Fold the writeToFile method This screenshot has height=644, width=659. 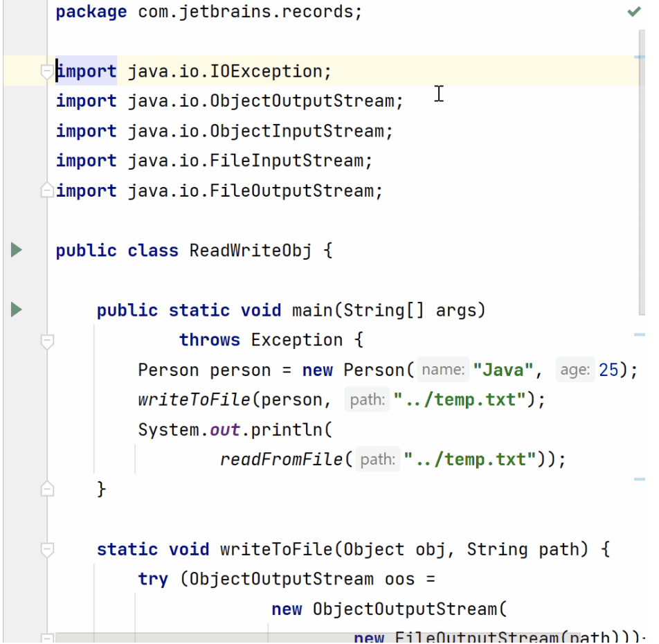(47, 550)
